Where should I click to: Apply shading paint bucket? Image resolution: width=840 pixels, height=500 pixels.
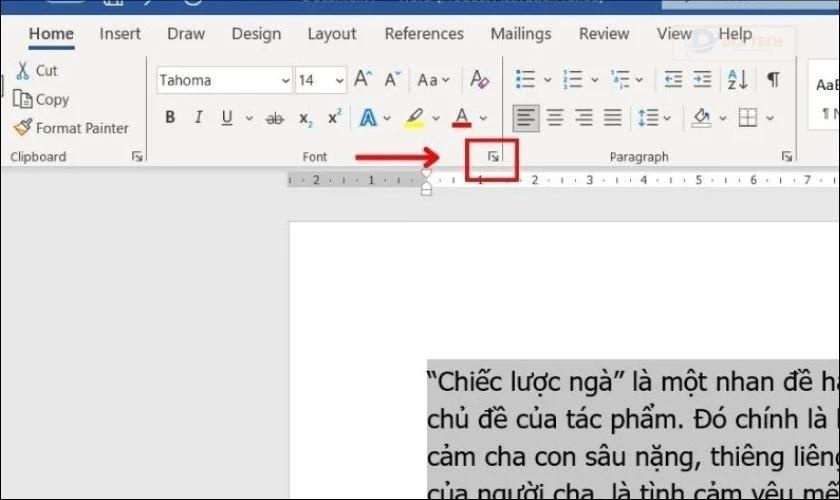click(x=701, y=117)
